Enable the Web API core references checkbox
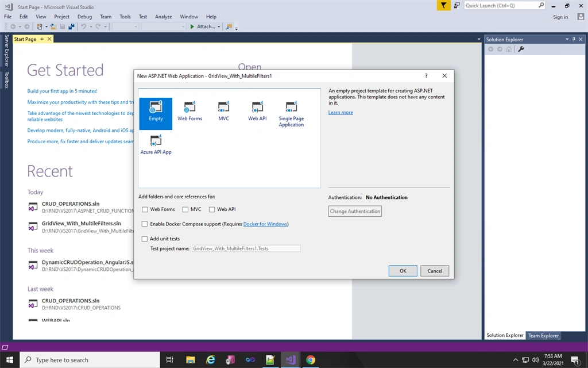 pos(212,209)
